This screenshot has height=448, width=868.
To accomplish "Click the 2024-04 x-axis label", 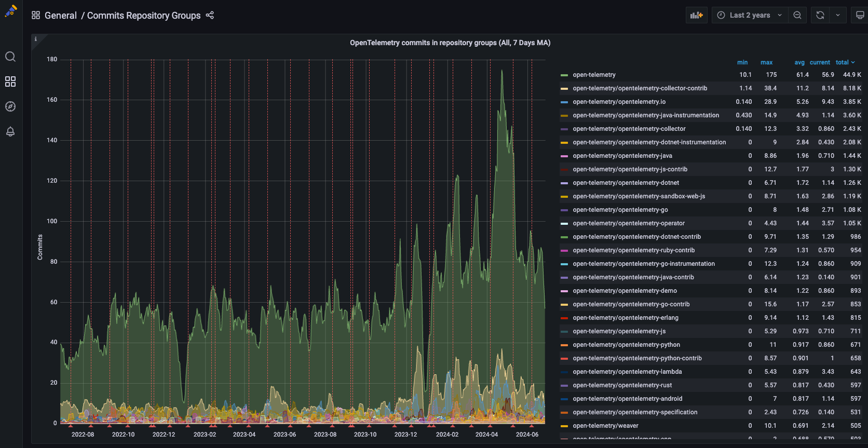I will point(486,435).
